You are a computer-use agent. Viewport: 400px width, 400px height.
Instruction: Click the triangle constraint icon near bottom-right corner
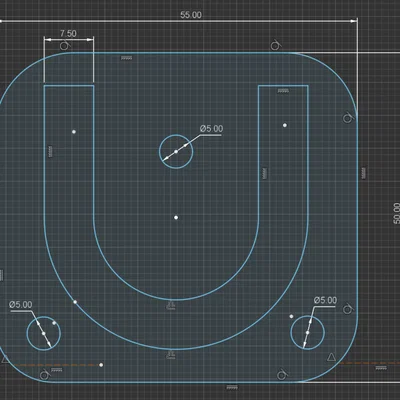click(331, 357)
